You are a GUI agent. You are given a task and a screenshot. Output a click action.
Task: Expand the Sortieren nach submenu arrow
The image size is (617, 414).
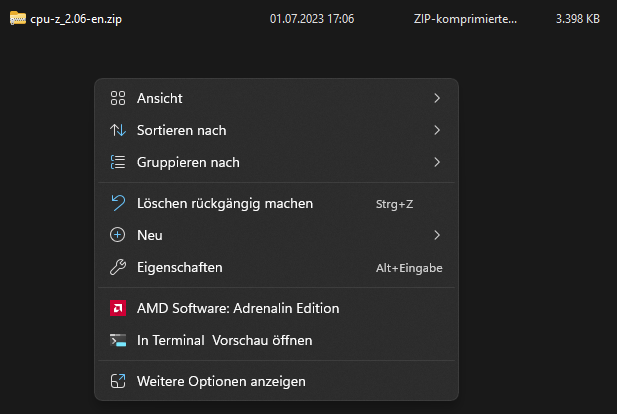437,130
